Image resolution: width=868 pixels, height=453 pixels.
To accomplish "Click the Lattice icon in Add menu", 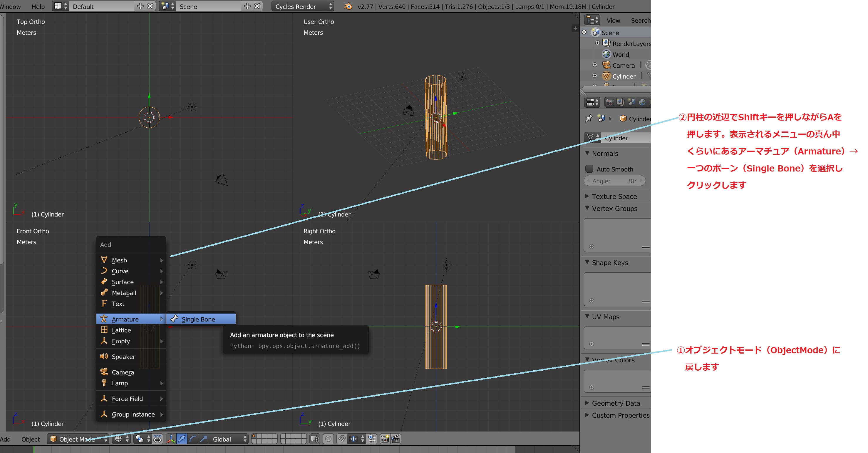I will (104, 329).
